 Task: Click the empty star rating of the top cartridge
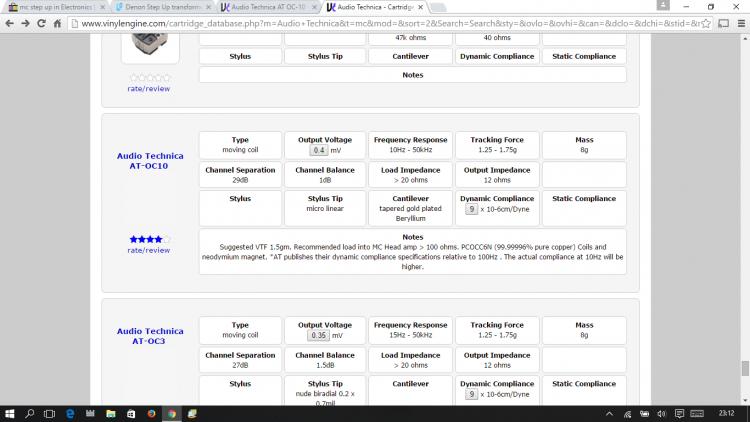150,78
